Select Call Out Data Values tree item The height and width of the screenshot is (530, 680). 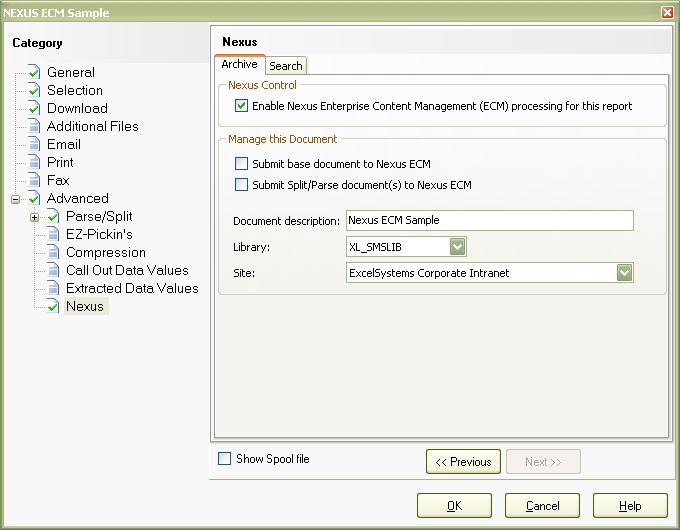click(127, 270)
